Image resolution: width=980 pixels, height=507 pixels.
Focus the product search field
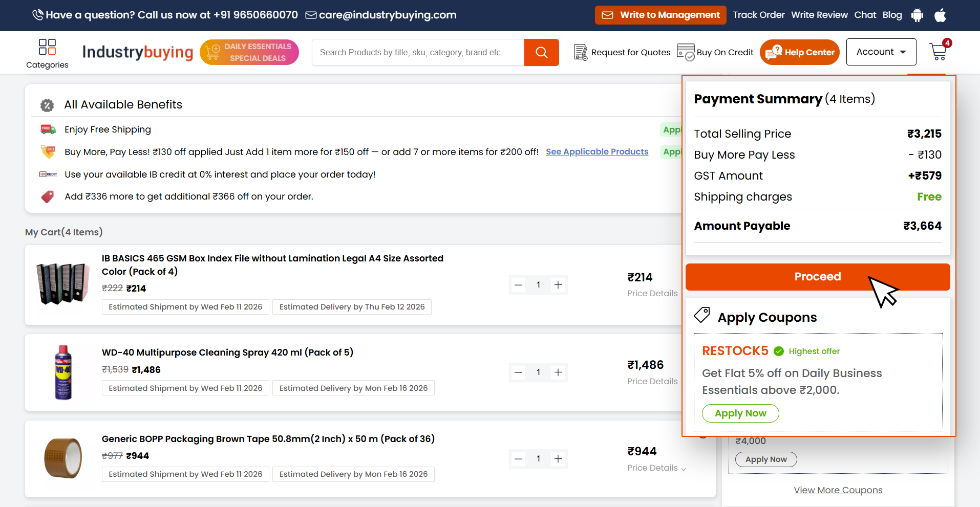(417, 52)
